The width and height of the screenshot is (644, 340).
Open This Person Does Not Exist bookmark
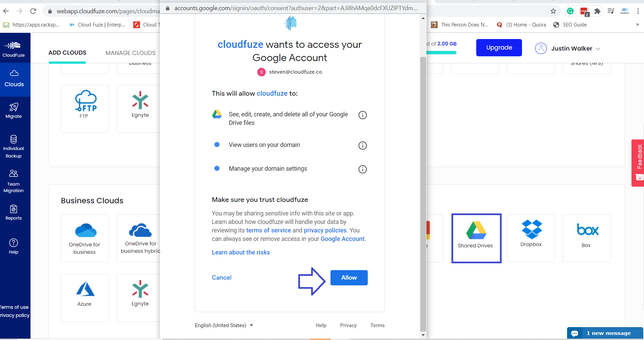click(x=460, y=25)
